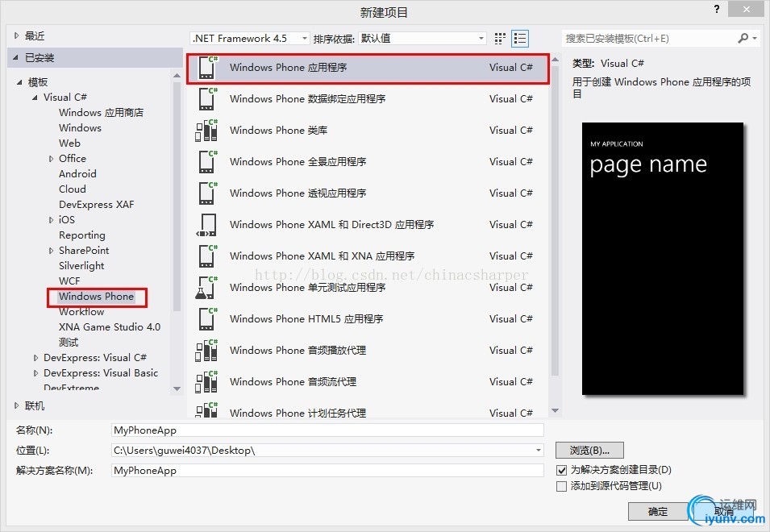
Task: Choose the Windows Phone HTML5 应用程序 icon
Action: pyautogui.click(x=207, y=319)
